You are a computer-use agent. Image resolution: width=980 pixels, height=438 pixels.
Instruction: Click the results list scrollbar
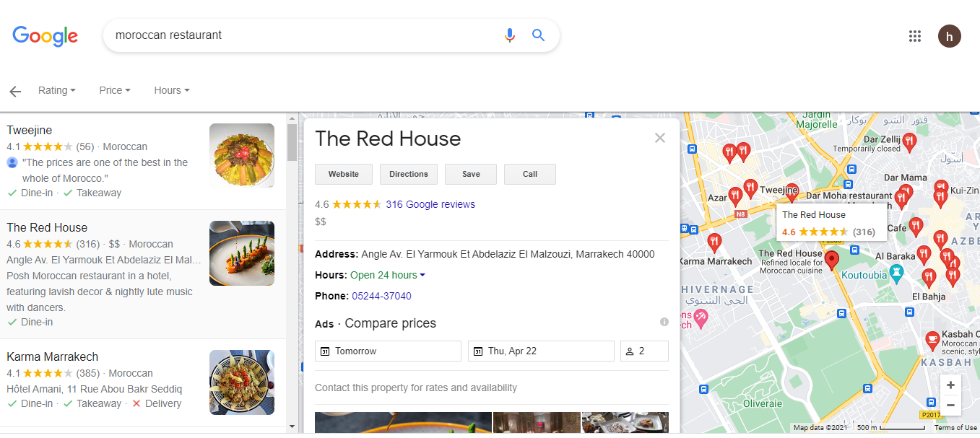pyautogui.click(x=292, y=143)
